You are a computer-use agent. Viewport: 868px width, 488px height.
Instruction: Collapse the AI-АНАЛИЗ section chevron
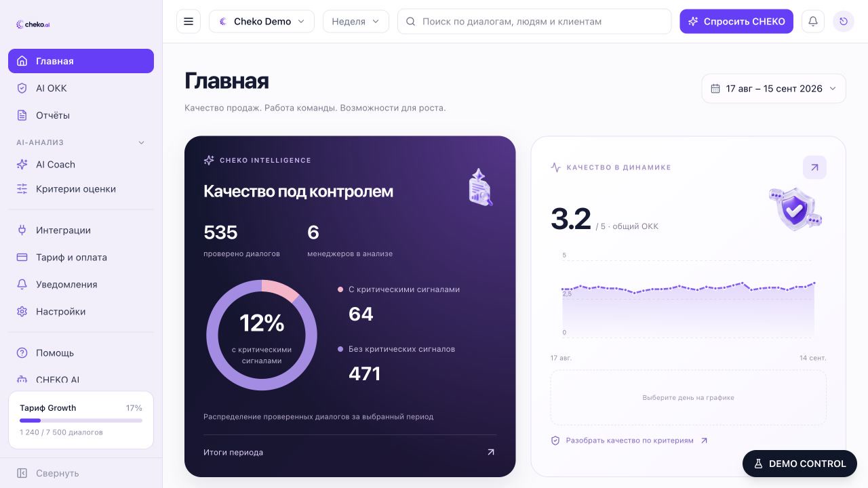tap(142, 142)
